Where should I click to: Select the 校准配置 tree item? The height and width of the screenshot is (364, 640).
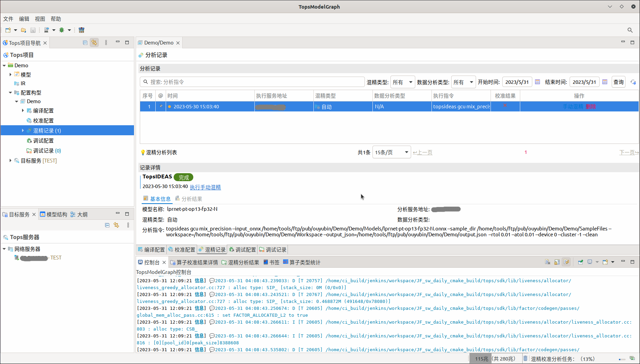[43, 120]
